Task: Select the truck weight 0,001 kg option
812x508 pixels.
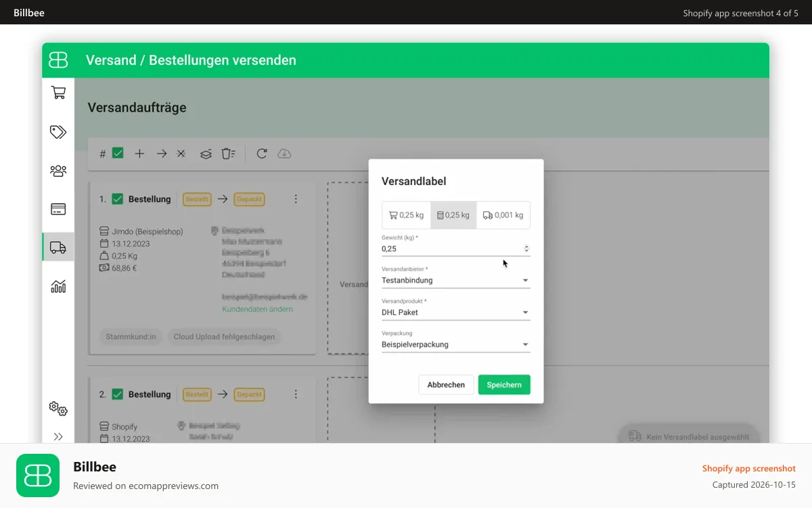Action: 503,215
